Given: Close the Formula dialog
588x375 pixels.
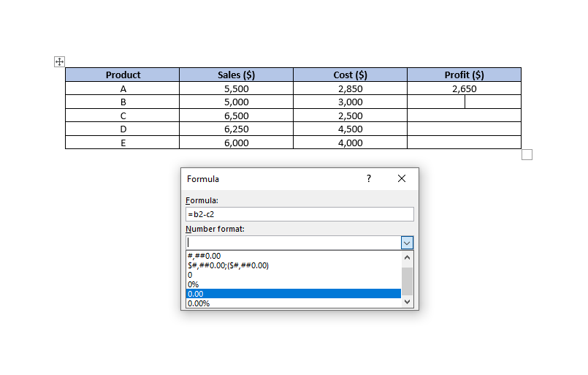Looking at the screenshot, I should pos(401,178).
